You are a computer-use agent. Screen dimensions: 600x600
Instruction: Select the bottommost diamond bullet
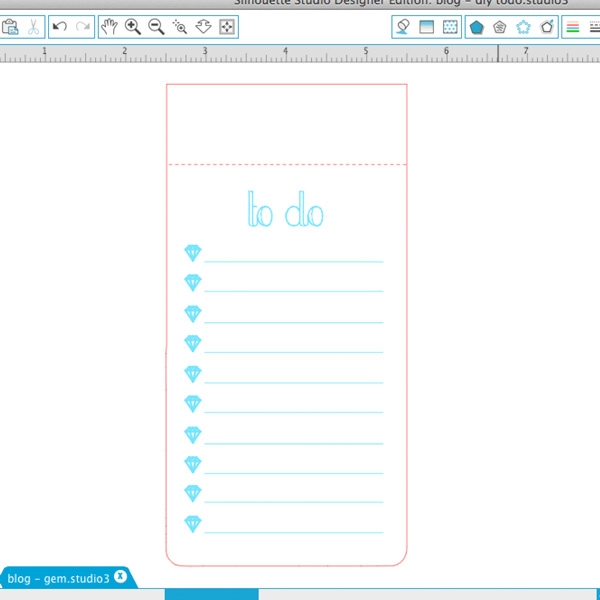tap(192, 524)
